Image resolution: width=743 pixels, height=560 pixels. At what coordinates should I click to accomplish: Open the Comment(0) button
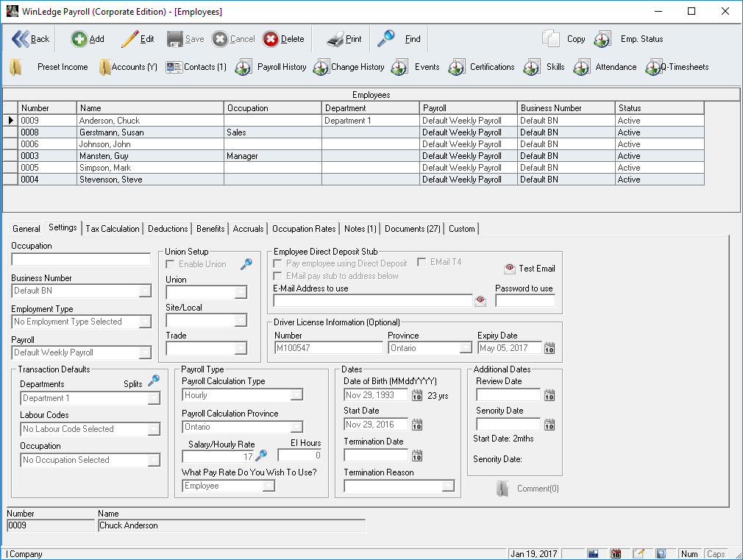527,489
